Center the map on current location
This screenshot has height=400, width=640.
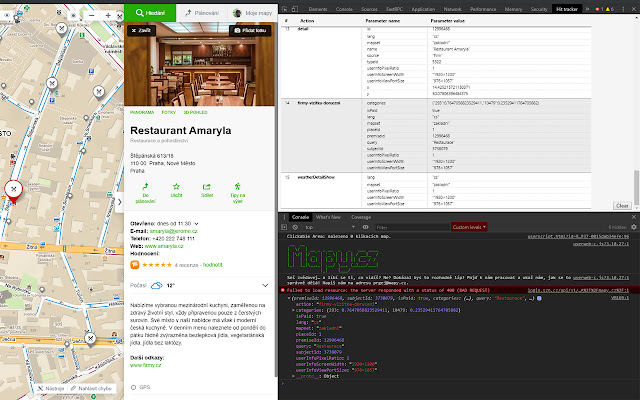pyautogui.click(x=73, y=16)
